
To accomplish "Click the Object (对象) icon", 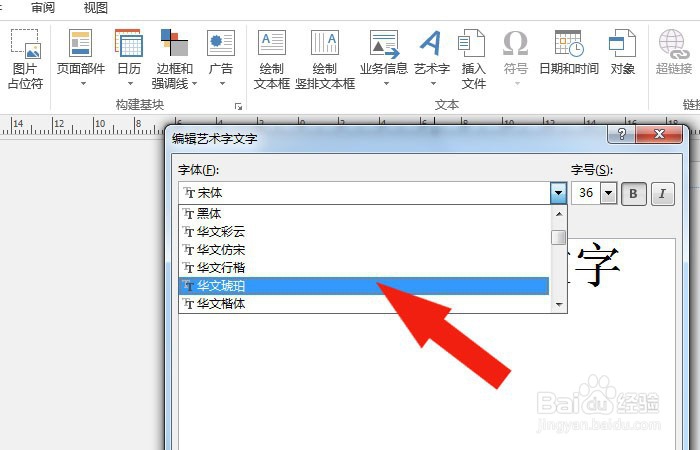I will [x=622, y=43].
